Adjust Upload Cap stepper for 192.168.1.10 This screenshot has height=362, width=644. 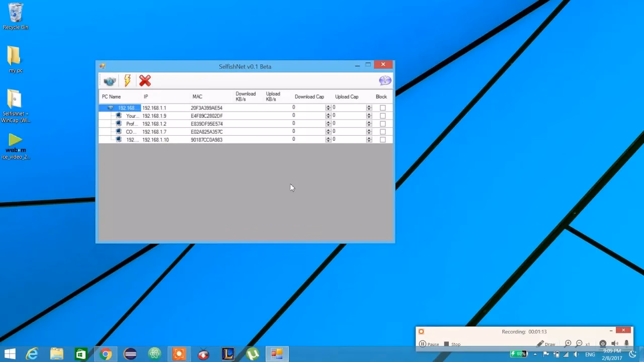pos(369,140)
